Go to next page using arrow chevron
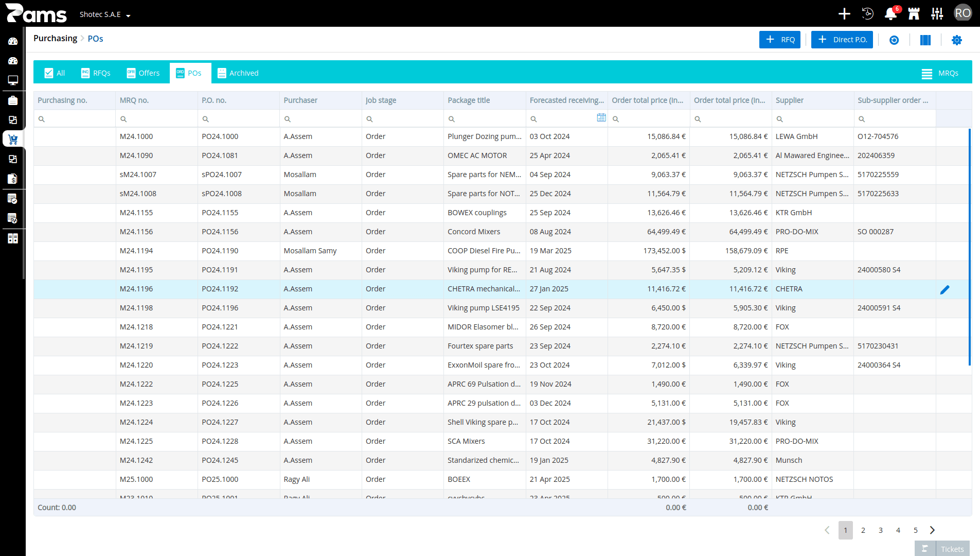The image size is (980, 556). pyautogui.click(x=933, y=530)
